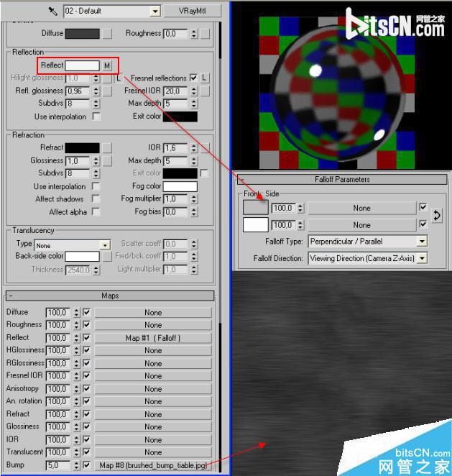Click the second Falloff amount value field
This screenshot has height=476, width=452.
point(284,225)
